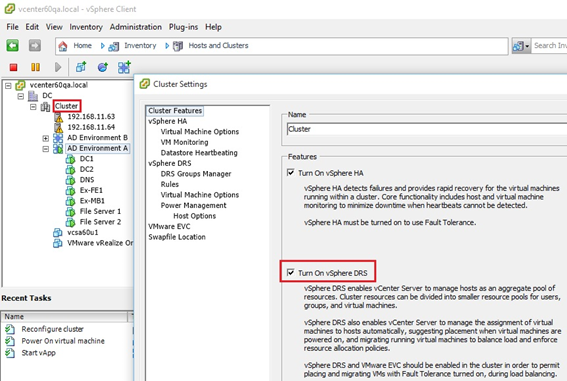Select Power Management settings page

tap(193, 205)
